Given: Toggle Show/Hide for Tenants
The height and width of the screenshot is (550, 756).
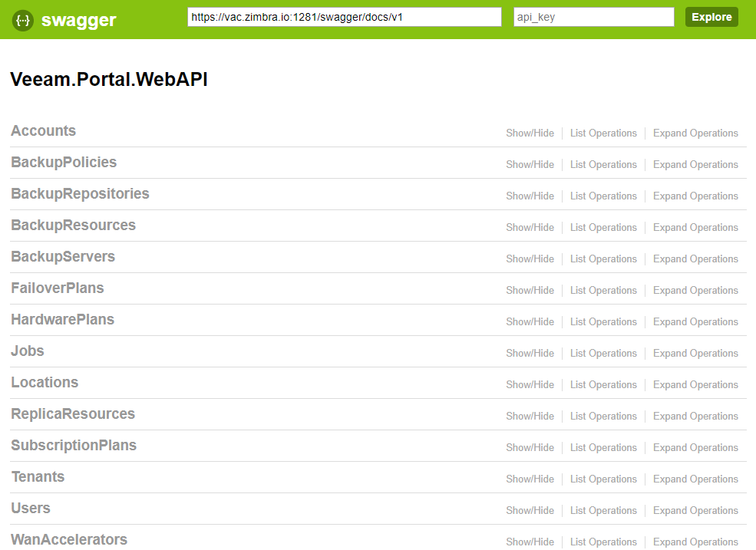Looking at the screenshot, I should (x=530, y=479).
